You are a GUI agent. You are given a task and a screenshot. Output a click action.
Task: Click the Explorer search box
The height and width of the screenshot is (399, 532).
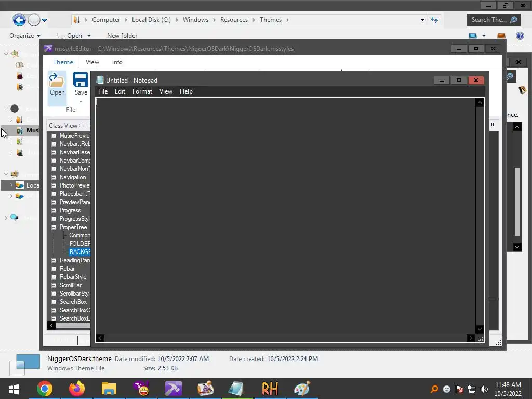click(494, 20)
